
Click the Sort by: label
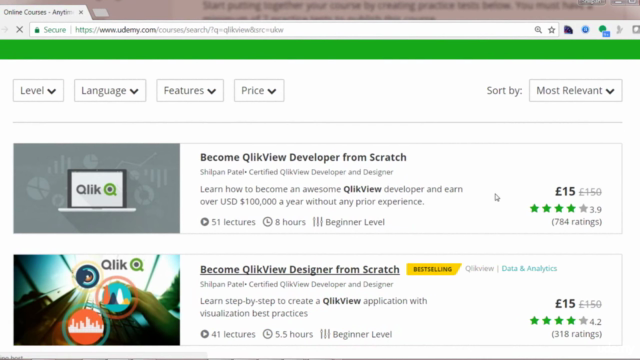coord(504,90)
